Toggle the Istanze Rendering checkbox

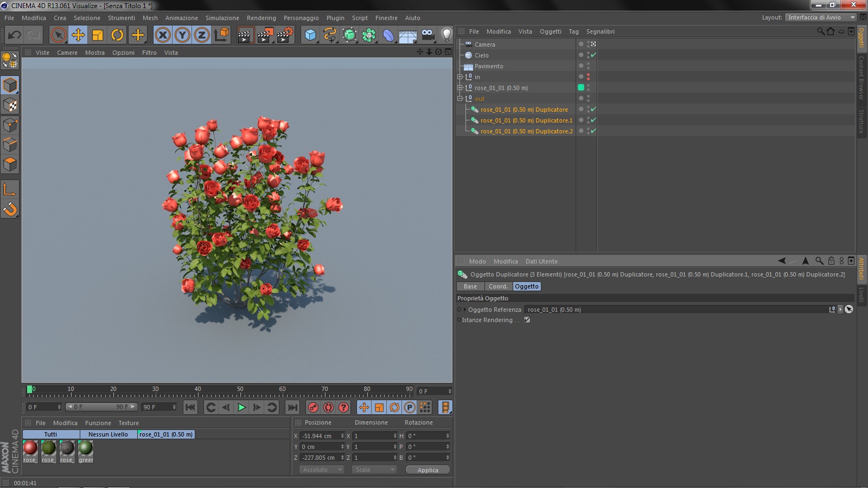pyautogui.click(x=527, y=320)
